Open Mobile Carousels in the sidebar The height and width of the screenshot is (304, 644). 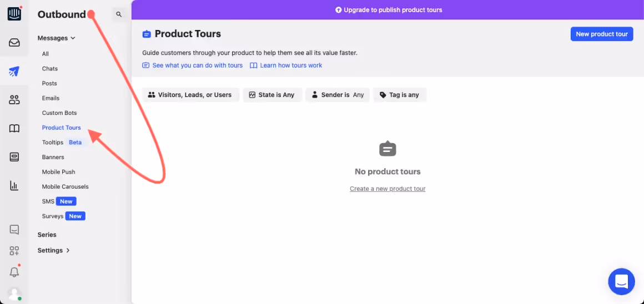click(x=66, y=186)
